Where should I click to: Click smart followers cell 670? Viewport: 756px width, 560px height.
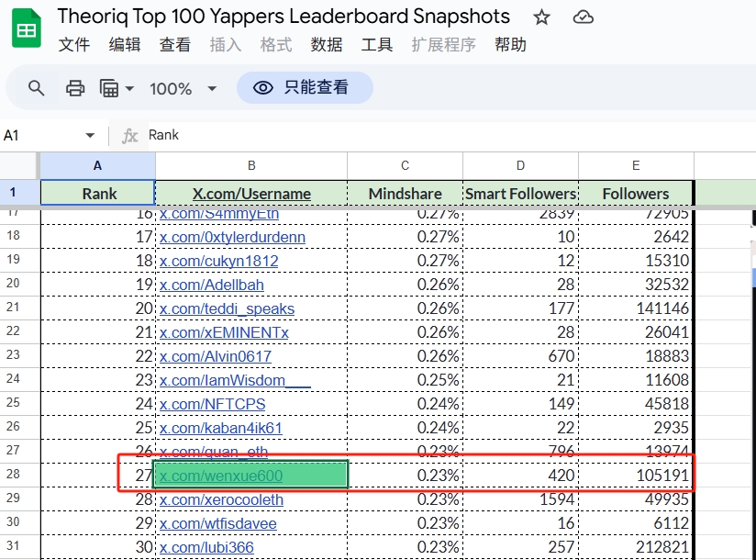point(520,356)
